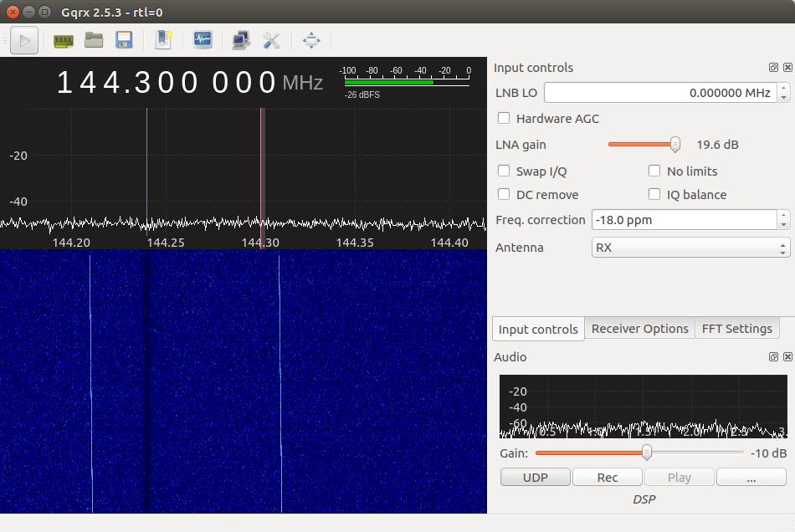Click the LNA gain slider handle
This screenshot has width=795, height=532.
coord(674,145)
